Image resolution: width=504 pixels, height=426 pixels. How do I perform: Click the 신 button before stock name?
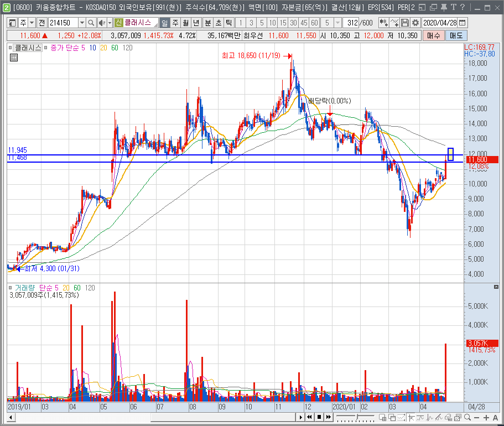click(118, 23)
